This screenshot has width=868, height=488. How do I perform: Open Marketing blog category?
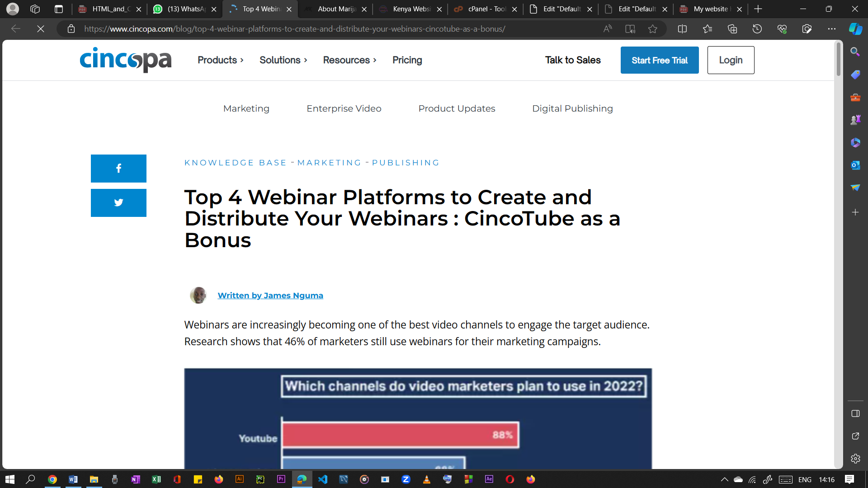246,109
